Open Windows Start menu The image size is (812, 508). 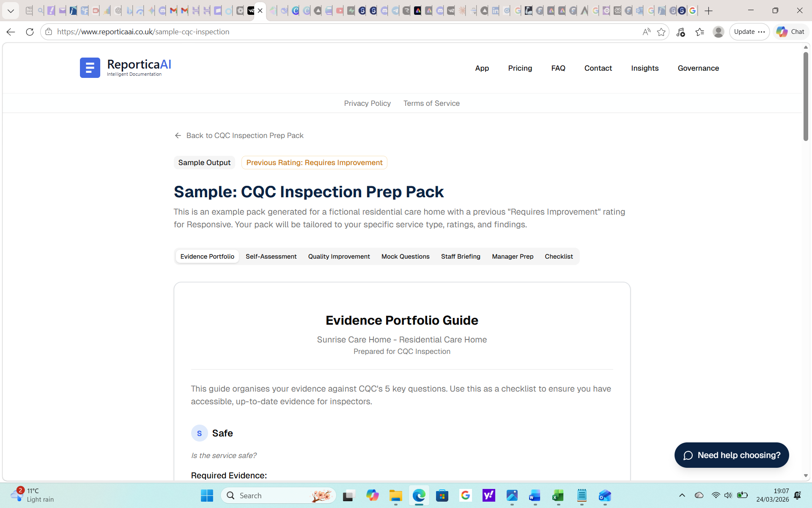(207, 495)
